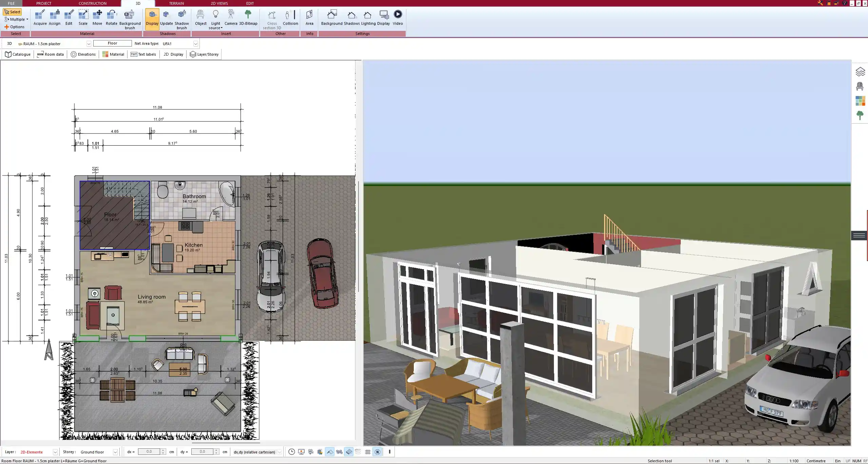Choose the 3D-Bitmap tree icon
The height and width of the screenshot is (464, 868).
[x=248, y=17]
